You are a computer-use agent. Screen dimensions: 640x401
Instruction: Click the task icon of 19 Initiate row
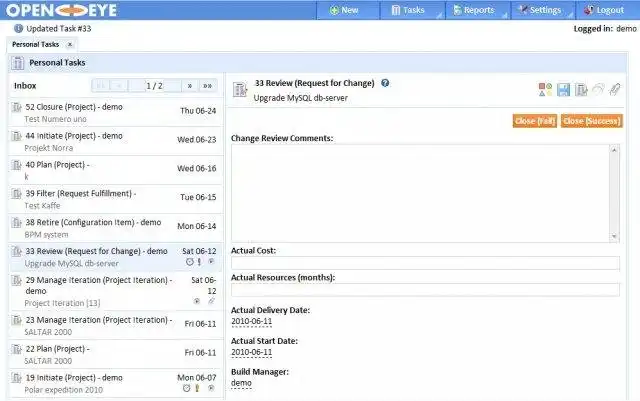[x=16, y=378]
